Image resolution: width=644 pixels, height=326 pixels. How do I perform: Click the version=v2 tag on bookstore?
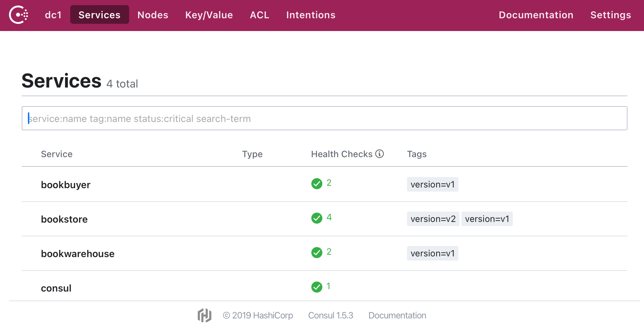(433, 219)
